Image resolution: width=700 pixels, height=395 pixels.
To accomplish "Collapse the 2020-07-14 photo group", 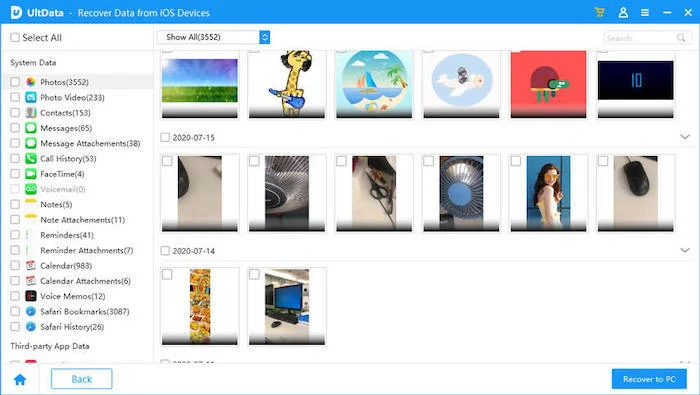I will coord(685,250).
